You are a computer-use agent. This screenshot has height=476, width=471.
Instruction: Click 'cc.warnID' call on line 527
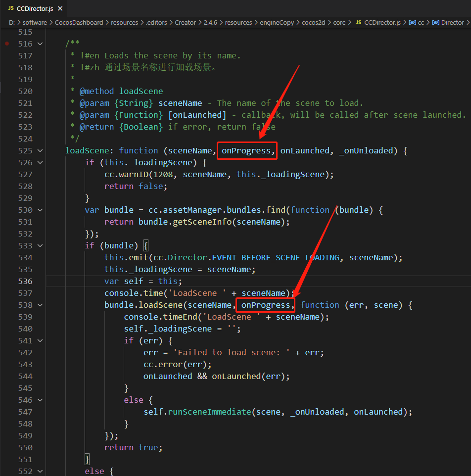click(x=126, y=174)
